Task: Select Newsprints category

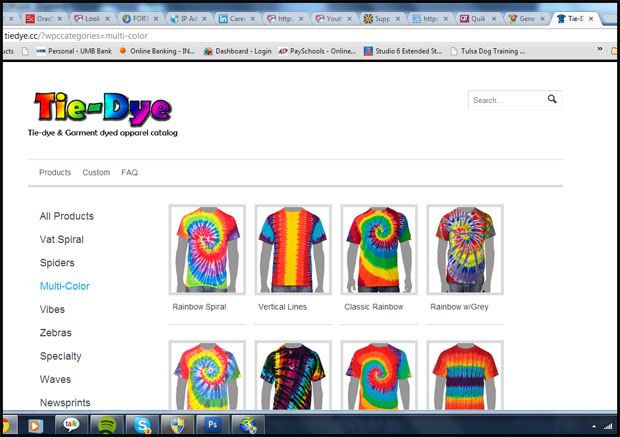Action: click(65, 403)
